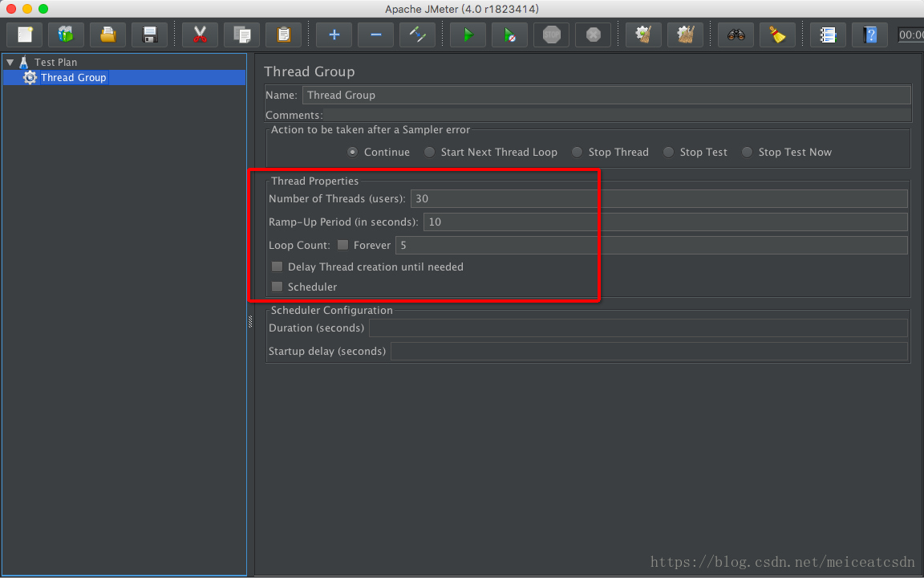The width and height of the screenshot is (924, 578).
Task: Collapse all with the minus icon
Action: click(376, 35)
